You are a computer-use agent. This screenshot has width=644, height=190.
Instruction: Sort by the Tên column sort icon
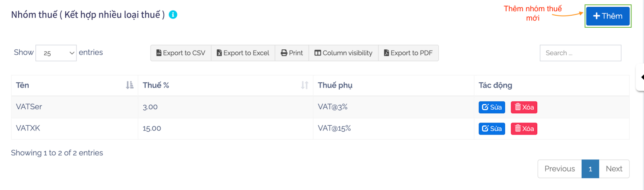130,85
